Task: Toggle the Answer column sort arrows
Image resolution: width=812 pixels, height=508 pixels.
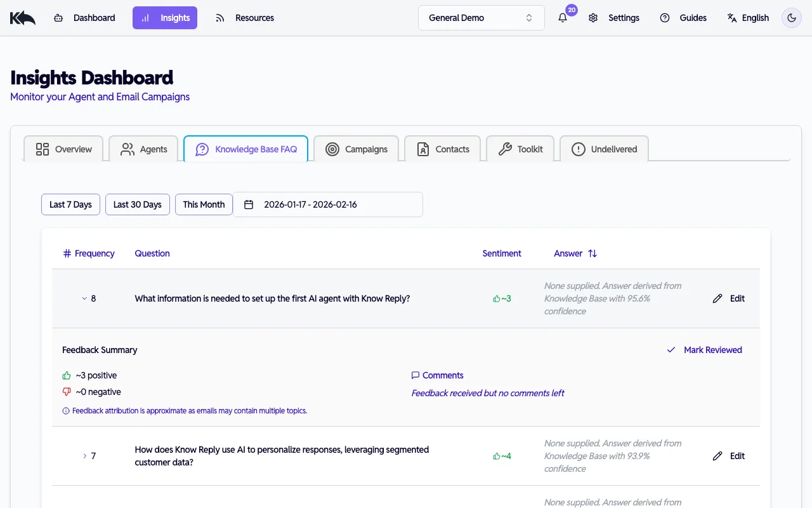Action: (591, 253)
